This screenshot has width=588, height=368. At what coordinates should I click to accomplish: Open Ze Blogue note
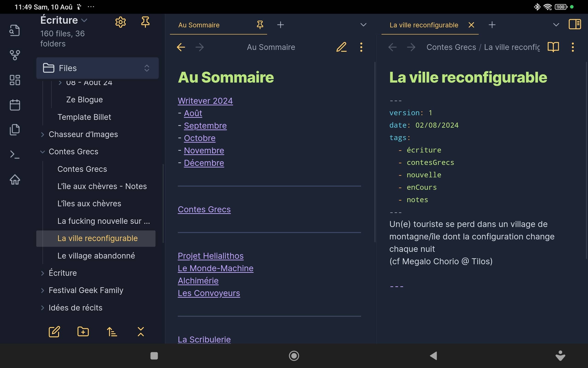(x=84, y=100)
